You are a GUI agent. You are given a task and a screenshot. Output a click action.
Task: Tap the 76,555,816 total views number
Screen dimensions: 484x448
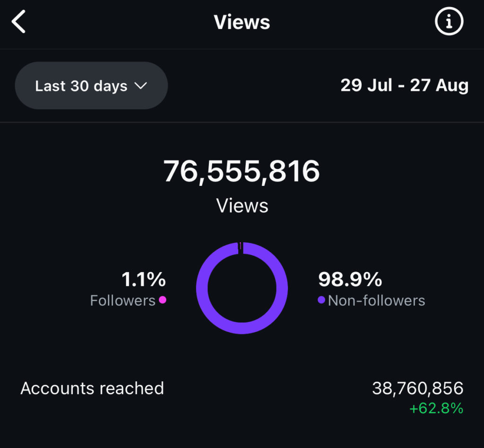[x=242, y=171]
